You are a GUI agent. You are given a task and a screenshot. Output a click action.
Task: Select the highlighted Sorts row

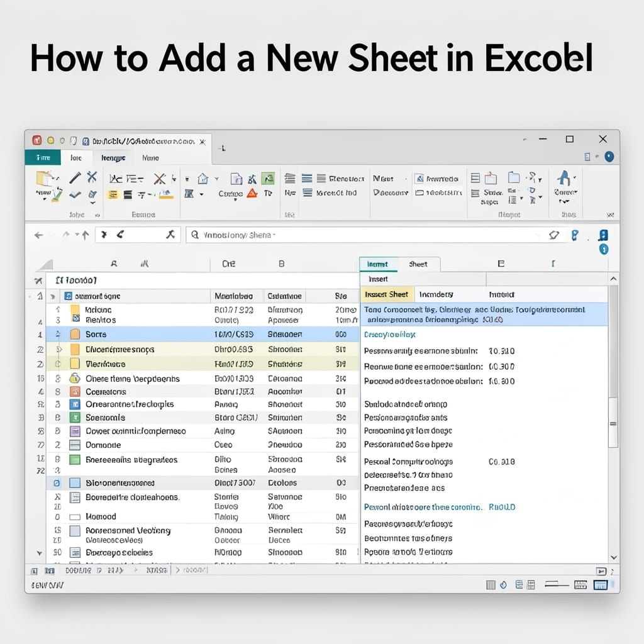coord(202,335)
